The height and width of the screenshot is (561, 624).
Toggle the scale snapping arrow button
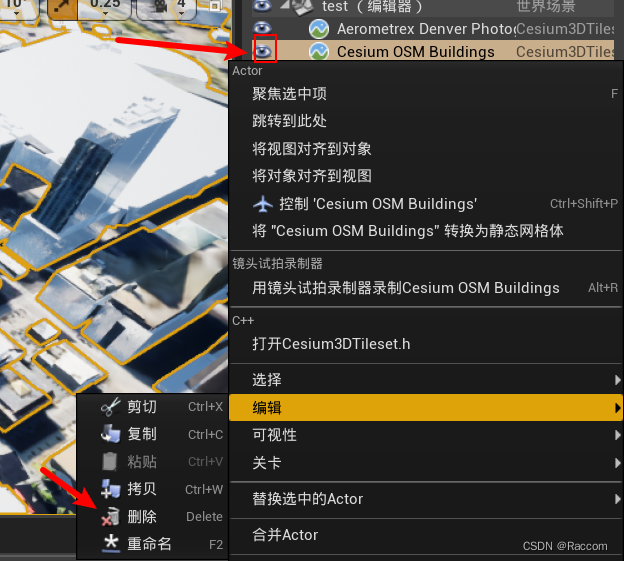point(62,8)
